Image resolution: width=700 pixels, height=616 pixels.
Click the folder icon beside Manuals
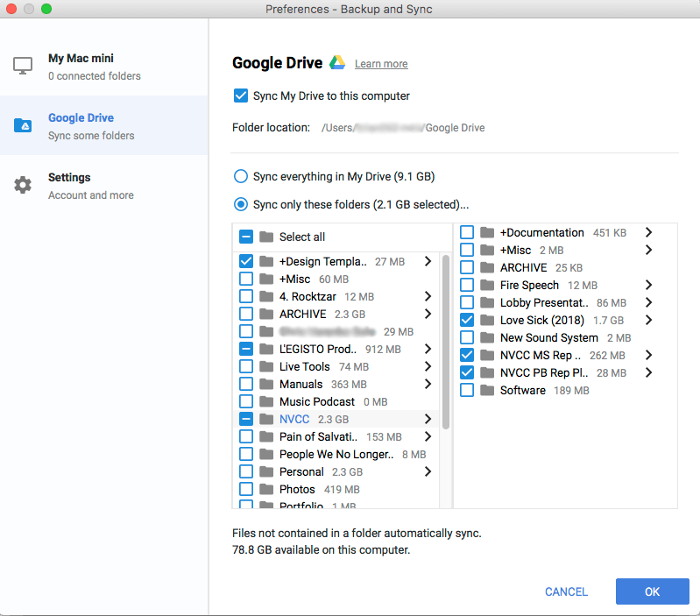(x=266, y=384)
